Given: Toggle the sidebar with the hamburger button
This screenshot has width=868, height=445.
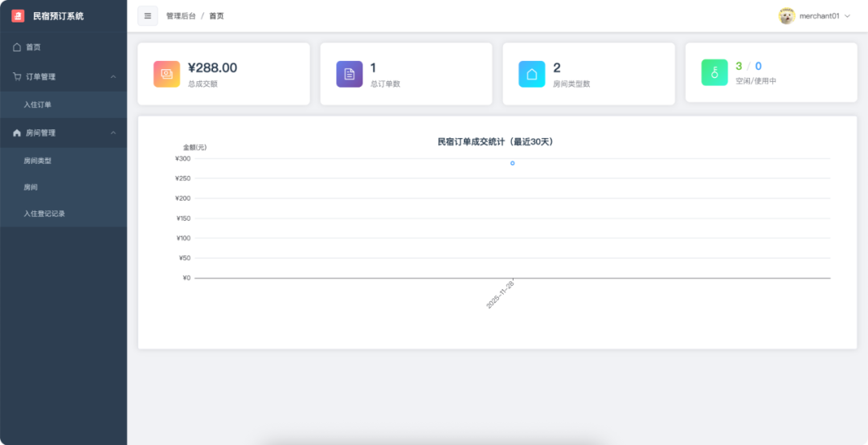Looking at the screenshot, I should click(148, 16).
